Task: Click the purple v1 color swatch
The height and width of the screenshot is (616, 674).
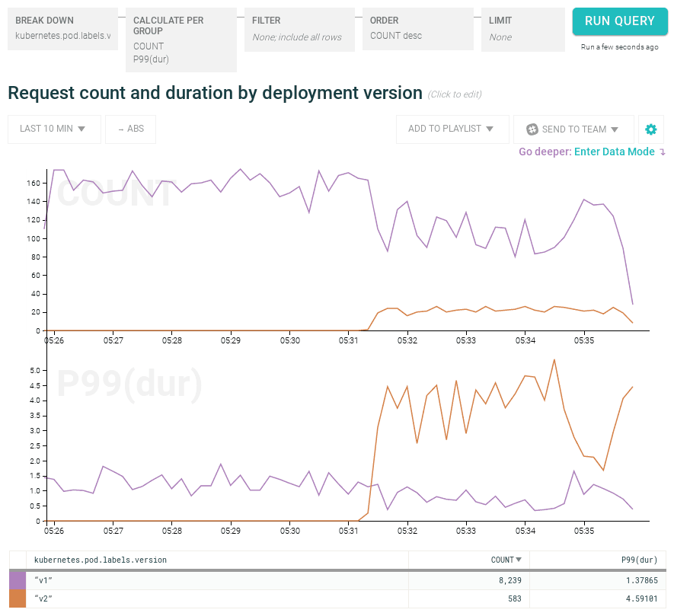Action: [x=18, y=579]
